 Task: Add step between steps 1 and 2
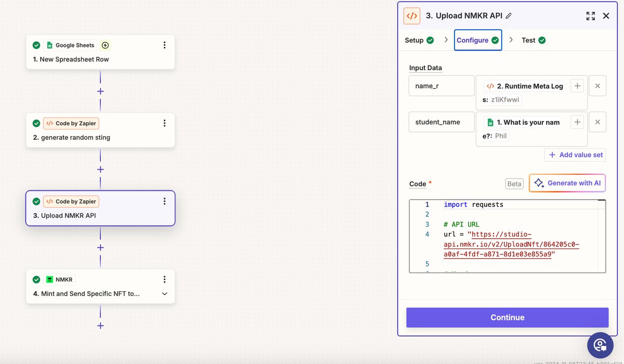click(100, 91)
